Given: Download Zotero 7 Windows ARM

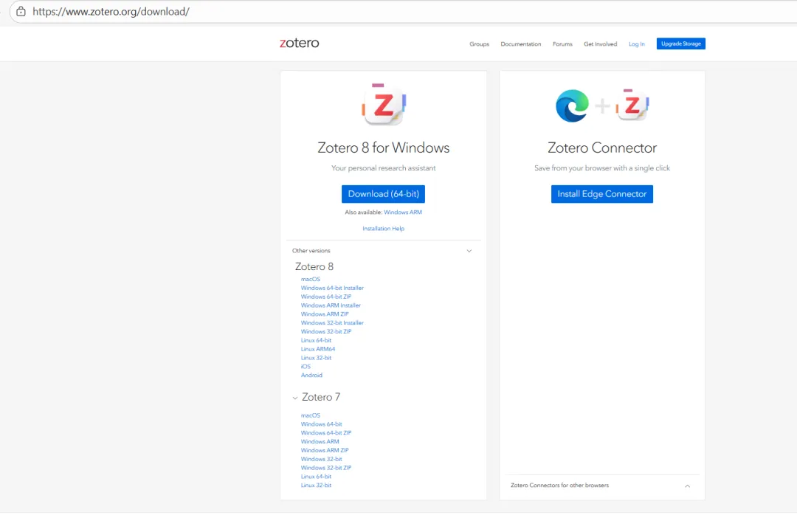Looking at the screenshot, I should point(320,441).
